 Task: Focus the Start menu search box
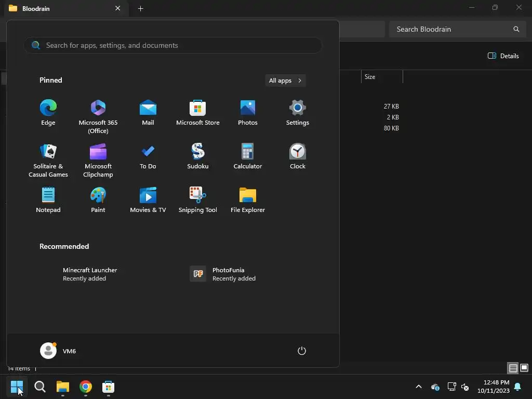click(x=173, y=45)
